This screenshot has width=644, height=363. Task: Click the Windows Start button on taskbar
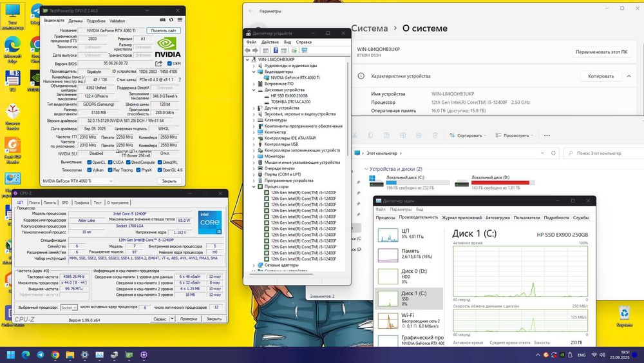[11, 355]
